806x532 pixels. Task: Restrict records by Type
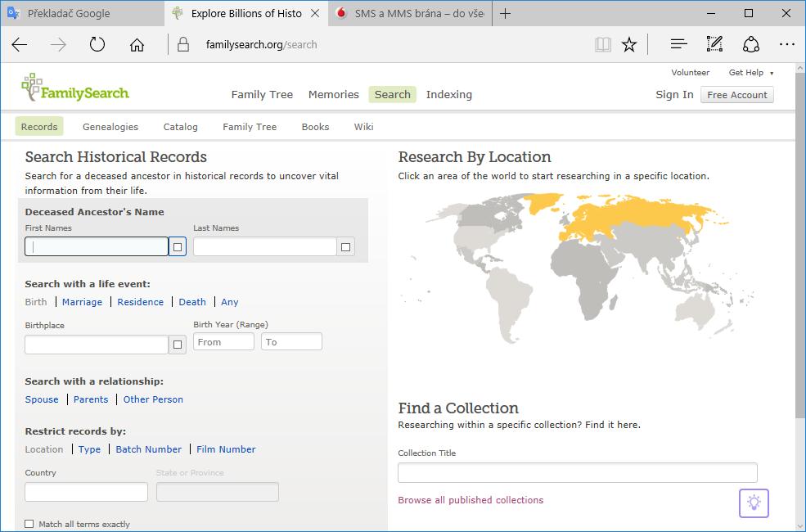coord(89,449)
